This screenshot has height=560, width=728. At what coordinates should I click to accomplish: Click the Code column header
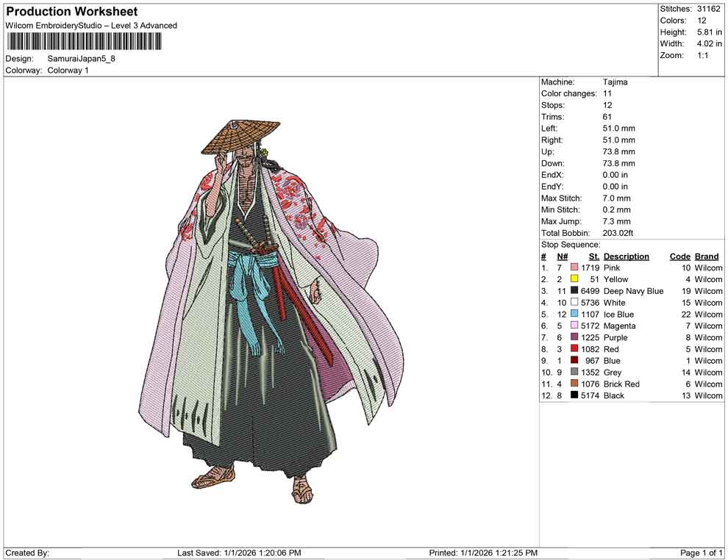[679, 256]
